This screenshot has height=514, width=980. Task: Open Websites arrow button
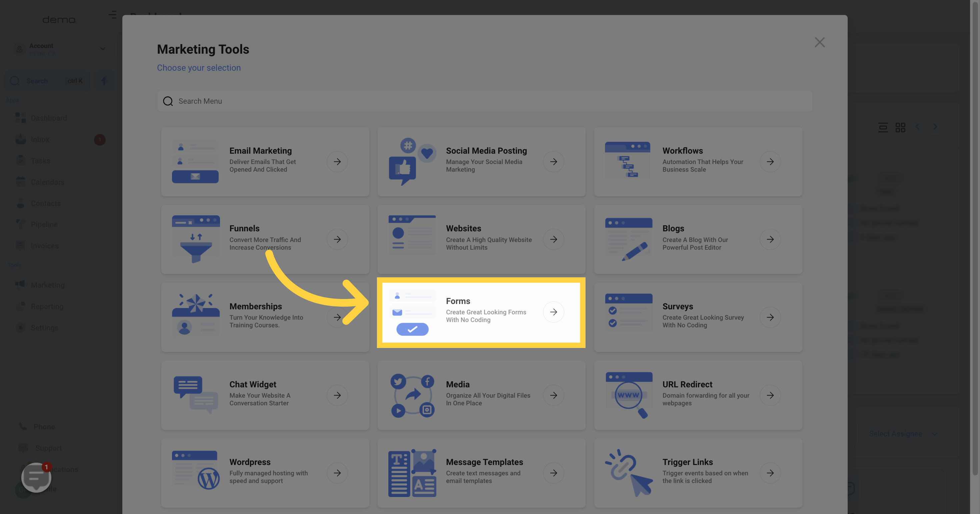click(554, 239)
